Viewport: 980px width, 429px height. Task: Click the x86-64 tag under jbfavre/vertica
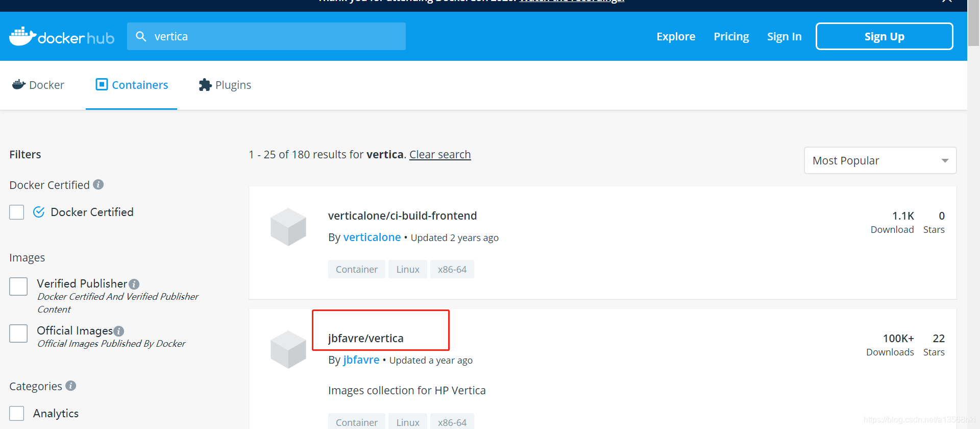tap(452, 421)
